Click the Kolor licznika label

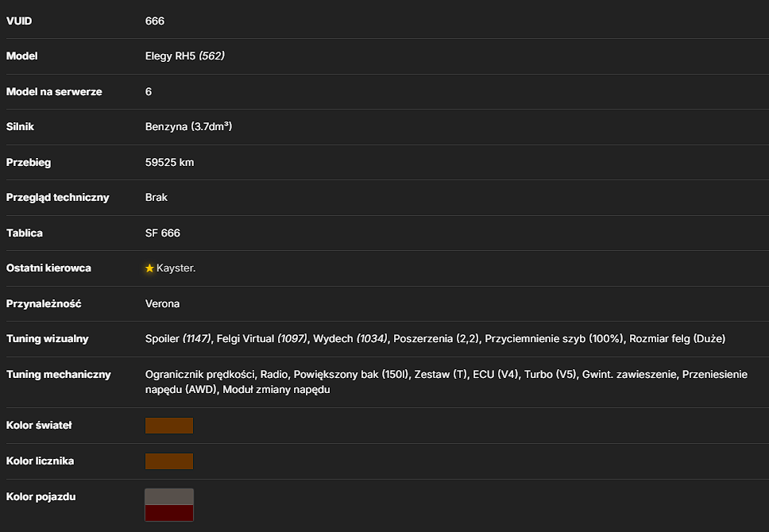click(x=41, y=461)
